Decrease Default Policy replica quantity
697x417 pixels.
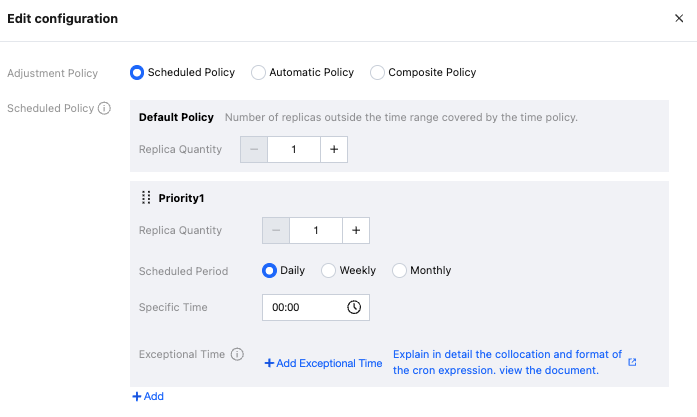(254, 150)
